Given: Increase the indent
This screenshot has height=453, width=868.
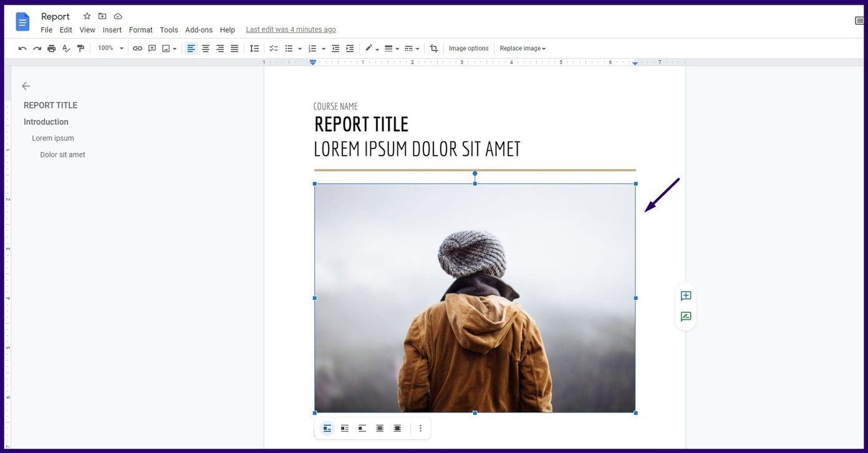Looking at the screenshot, I should click(x=350, y=49).
